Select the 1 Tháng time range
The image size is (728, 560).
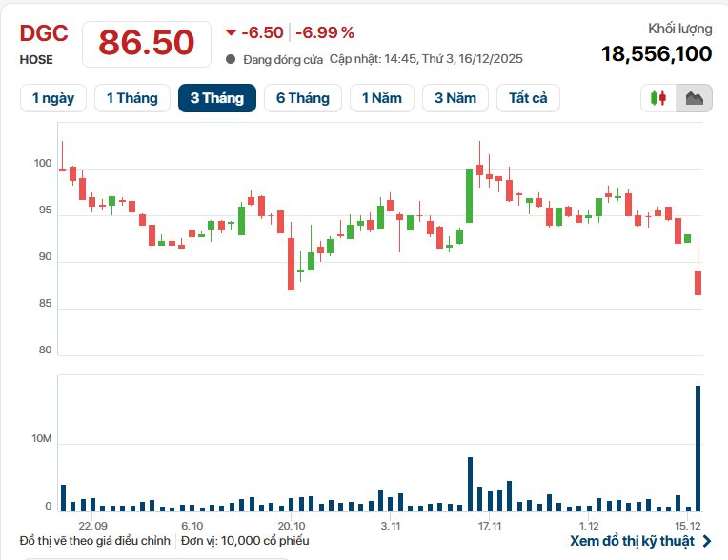[x=131, y=98]
